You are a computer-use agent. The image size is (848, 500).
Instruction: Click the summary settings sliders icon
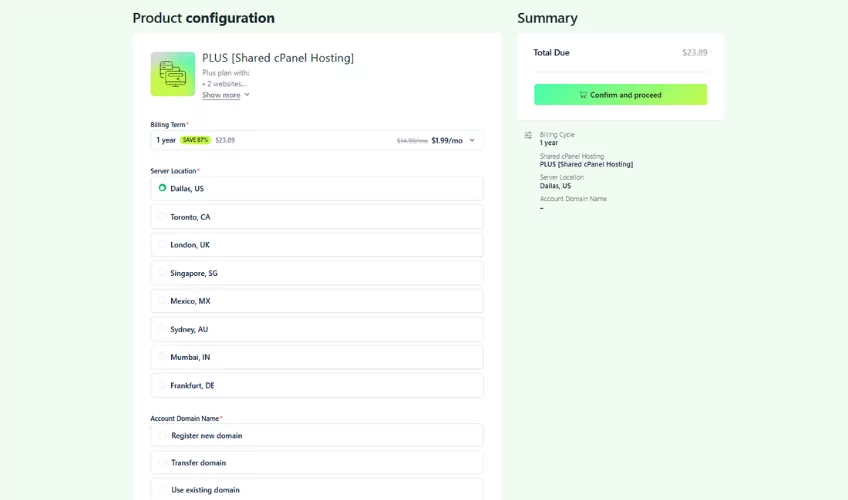(x=528, y=135)
